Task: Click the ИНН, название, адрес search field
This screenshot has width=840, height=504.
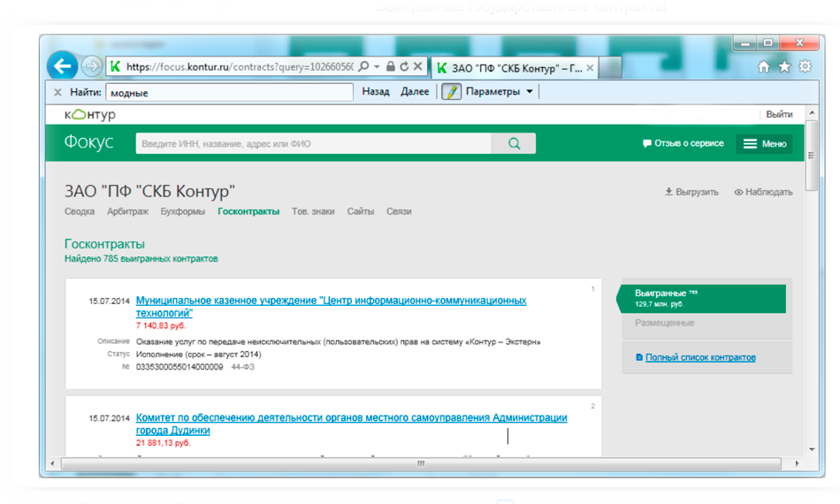Action: tap(313, 143)
